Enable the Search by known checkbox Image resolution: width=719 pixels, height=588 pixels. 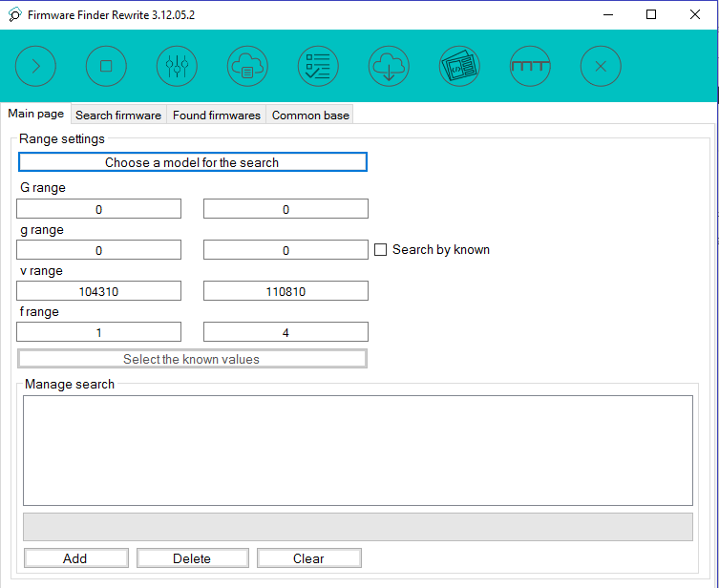380,250
